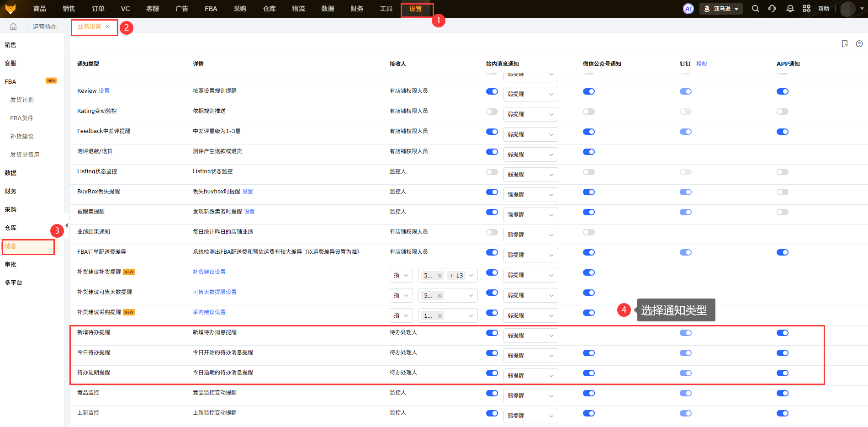Open 弱提醒 dropdown in Review row
Image resolution: width=868 pixels, height=427 pixels.
[x=531, y=94]
